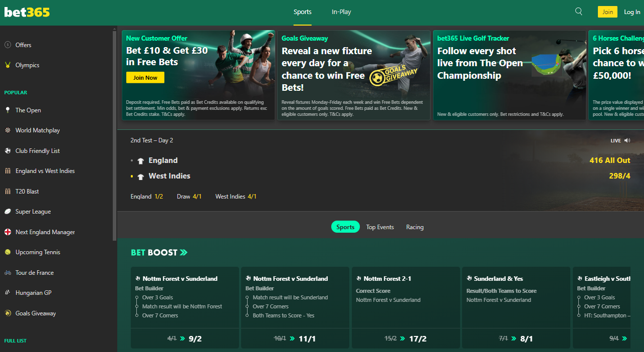Select West Indies odds 4/1
This screenshot has width=644, height=352.
[236, 197]
